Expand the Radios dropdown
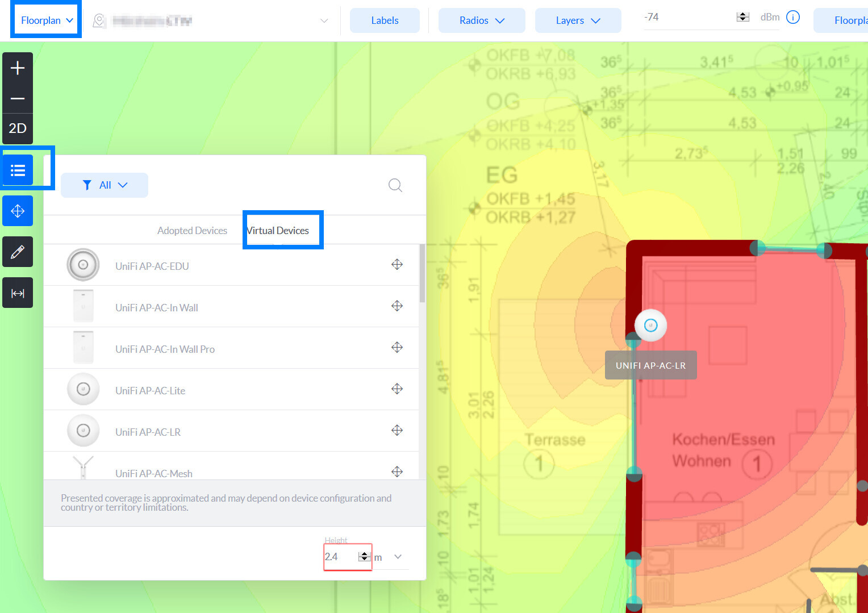This screenshot has width=868, height=613. point(481,20)
